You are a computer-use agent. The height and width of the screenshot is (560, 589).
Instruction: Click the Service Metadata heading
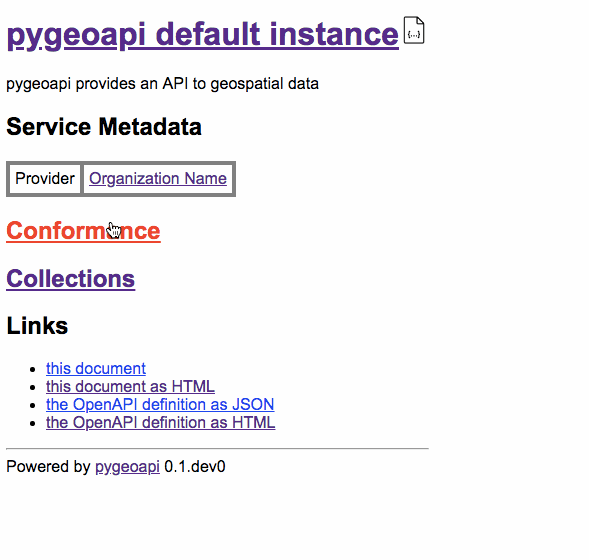click(104, 127)
